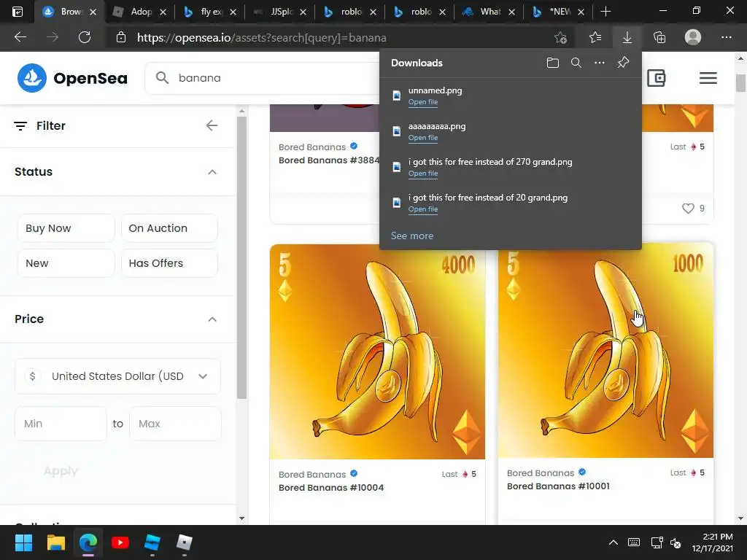Switch to the *NEW browser tab
The image size is (747, 560).
(x=560, y=12)
